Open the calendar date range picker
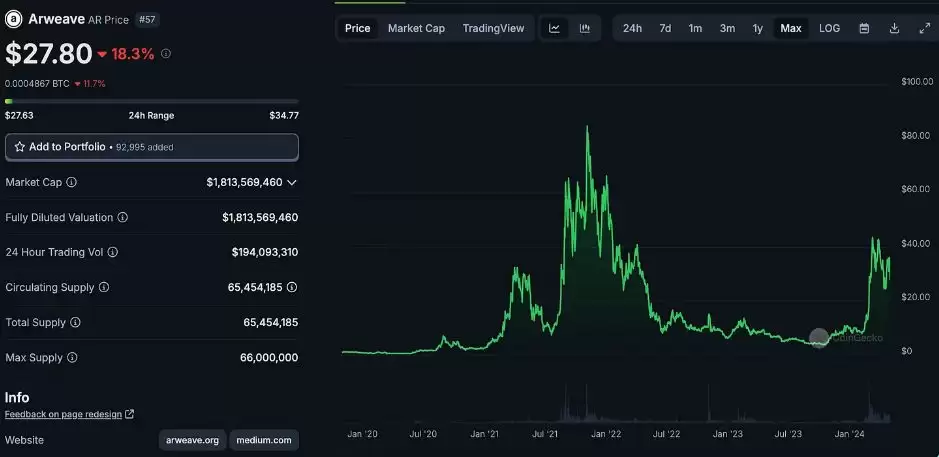The image size is (939, 457). pos(864,28)
